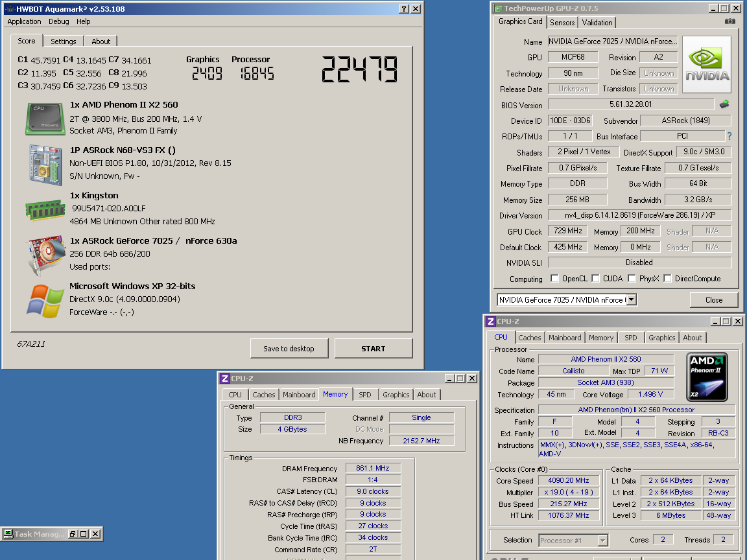Screen dimensions: 747x560
Task: Click the GPU-Z camera screenshot icon
Action: coord(729,21)
